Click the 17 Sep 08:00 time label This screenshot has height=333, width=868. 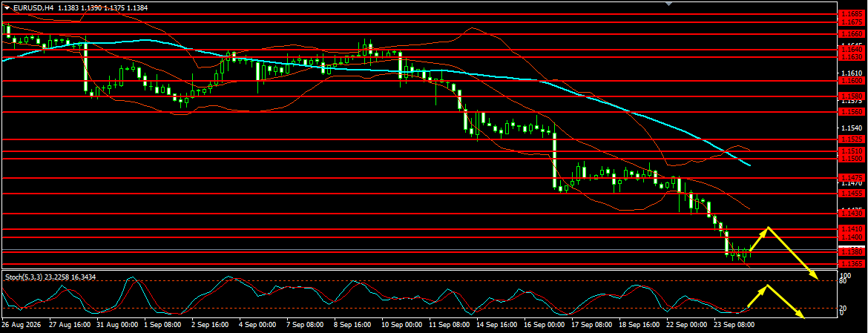pyautogui.click(x=594, y=326)
